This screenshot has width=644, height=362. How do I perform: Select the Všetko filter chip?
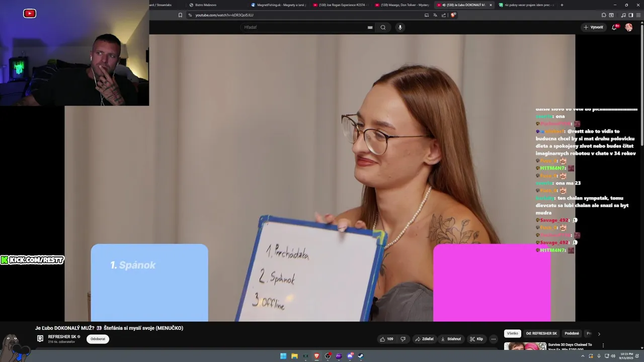(513, 333)
